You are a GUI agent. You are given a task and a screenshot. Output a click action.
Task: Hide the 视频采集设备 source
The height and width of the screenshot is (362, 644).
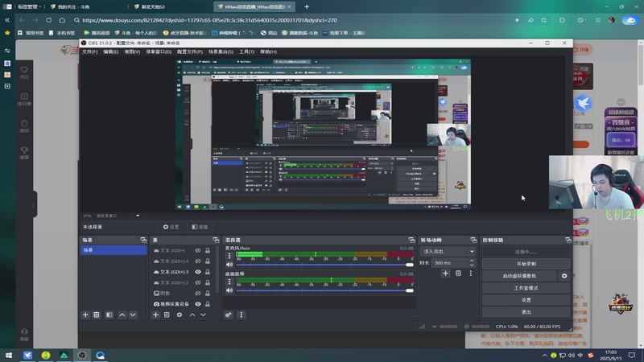[x=198, y=304]
